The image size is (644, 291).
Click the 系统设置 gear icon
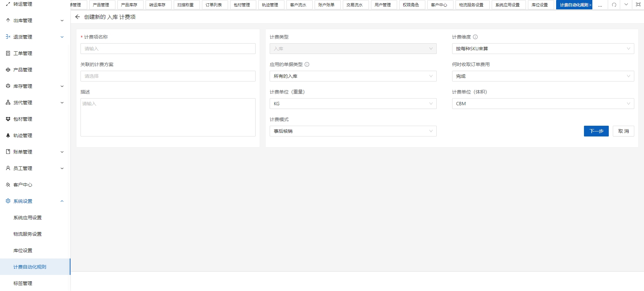click(8, 201)
